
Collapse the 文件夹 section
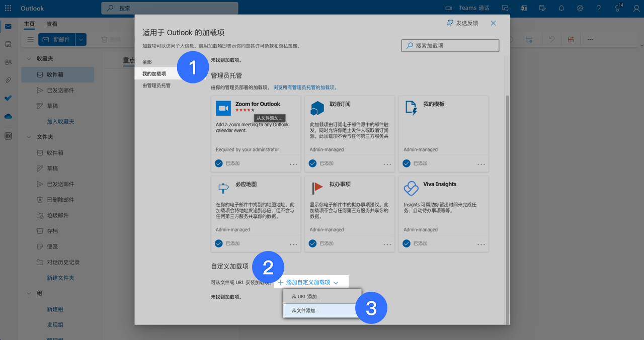(x=29, y=137)
